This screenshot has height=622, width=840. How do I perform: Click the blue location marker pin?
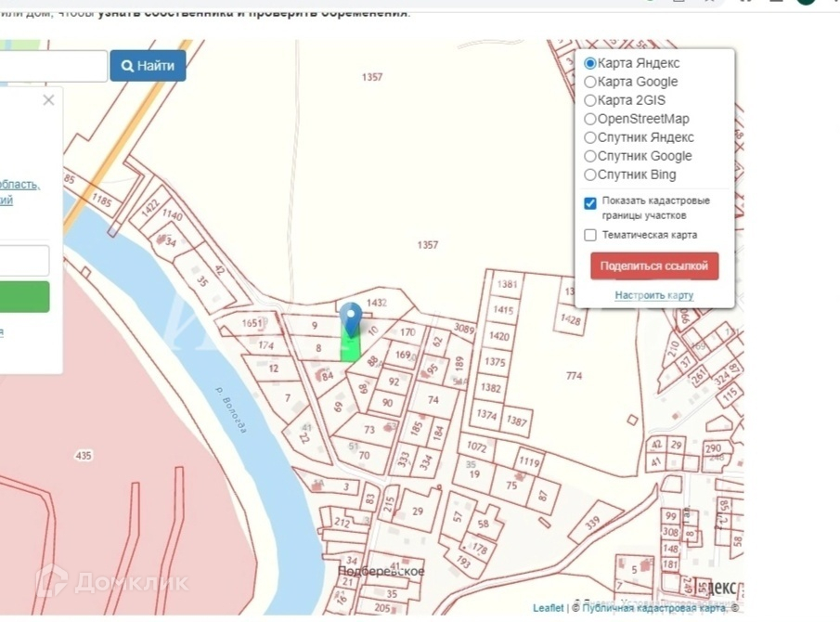[351, 319]
